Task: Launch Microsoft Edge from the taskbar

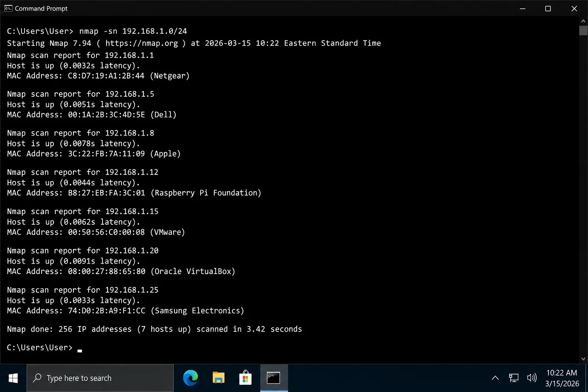Action: point(190,378)
